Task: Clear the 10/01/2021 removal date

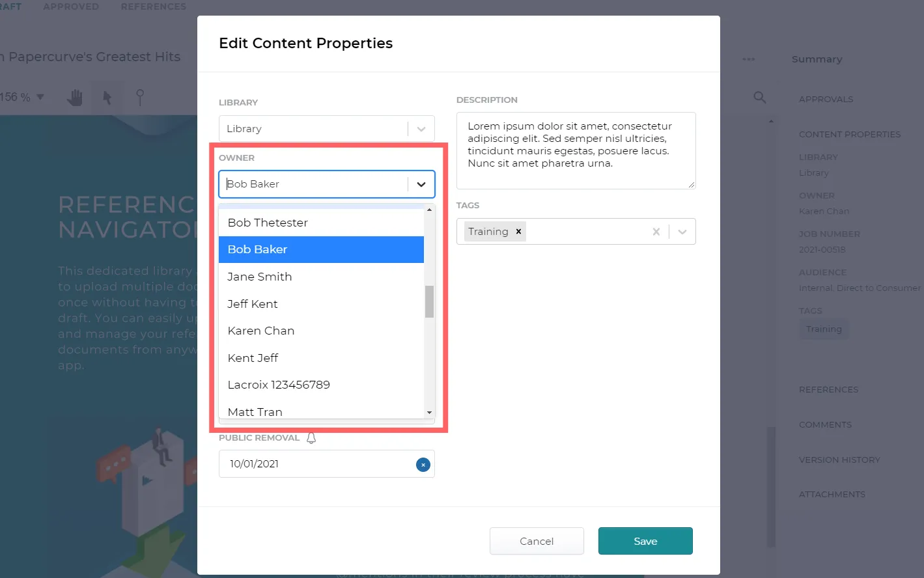Action: (423, 464)
